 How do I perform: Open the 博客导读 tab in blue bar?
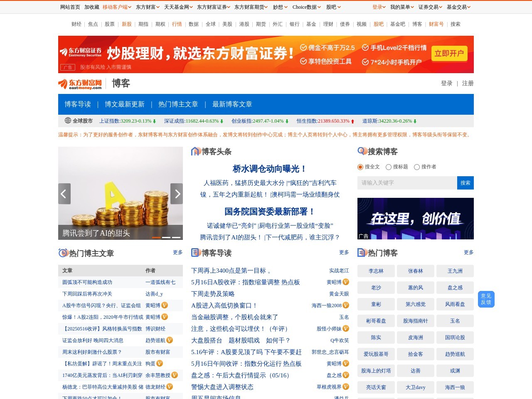point(78,104)
